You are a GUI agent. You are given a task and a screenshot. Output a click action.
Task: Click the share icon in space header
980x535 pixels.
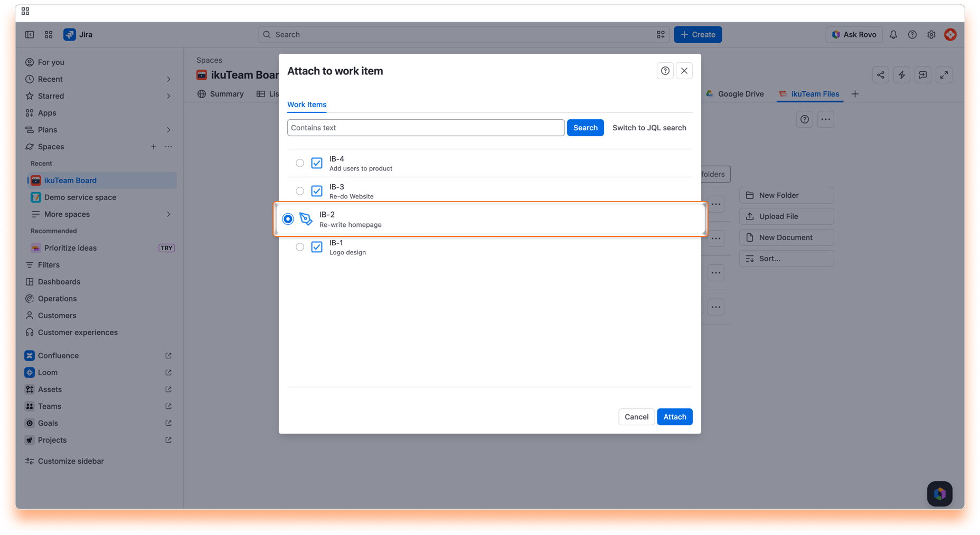[x=880, y=75]
